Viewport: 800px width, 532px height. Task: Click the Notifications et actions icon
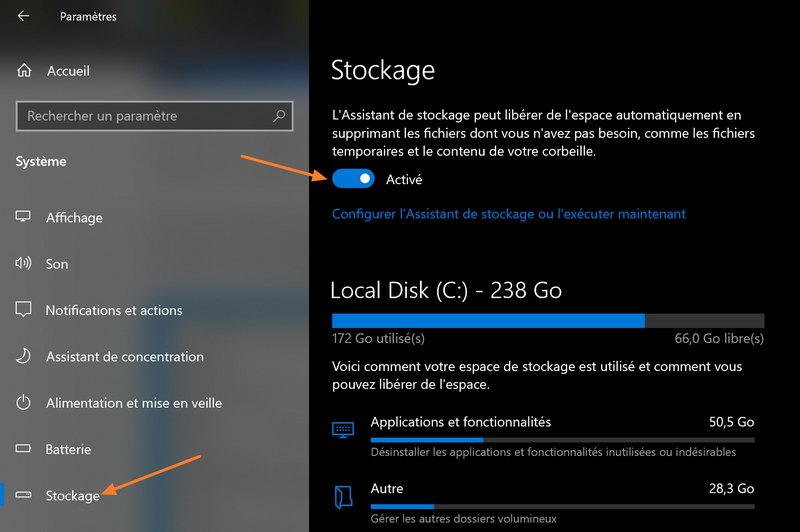(25, 310)
